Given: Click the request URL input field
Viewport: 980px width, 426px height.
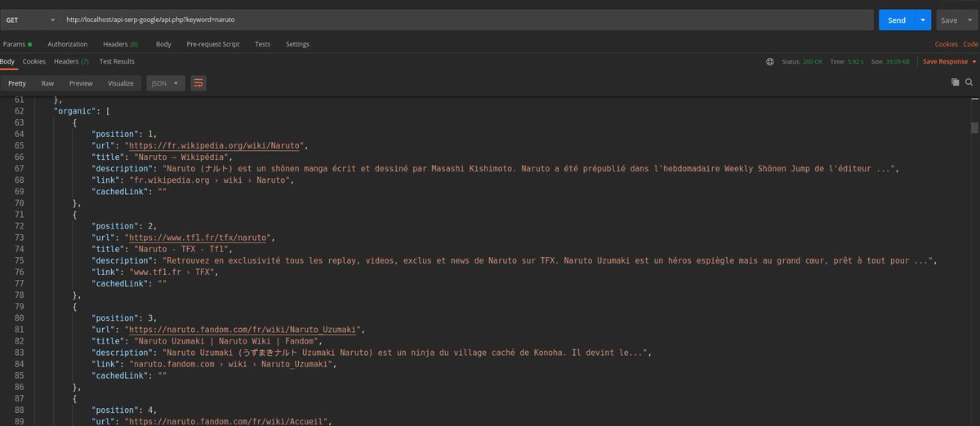Looking at the screenshot, I should (x=465, y=20).
